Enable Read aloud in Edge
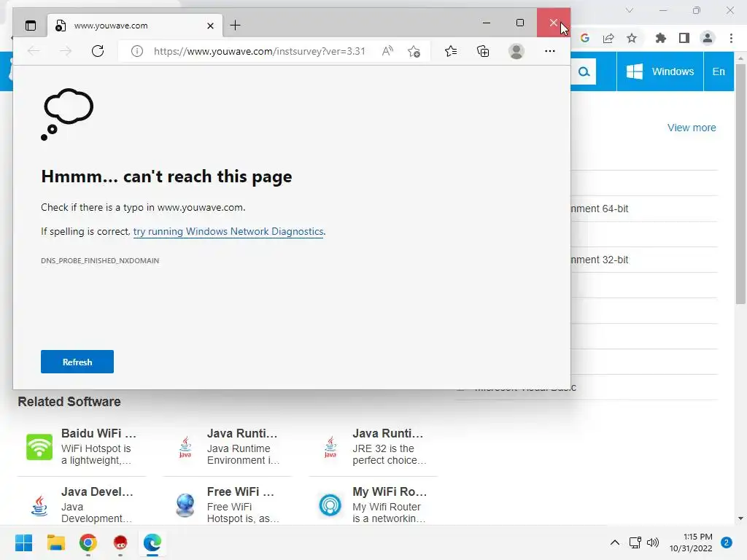 pyautogui.click(x=387, y=51)
